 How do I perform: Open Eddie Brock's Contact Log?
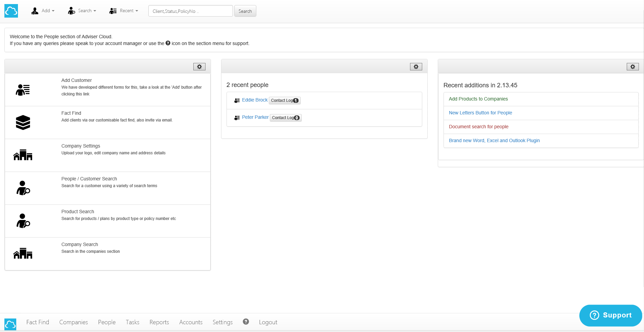pyautogui.click(x=284, y=101)
